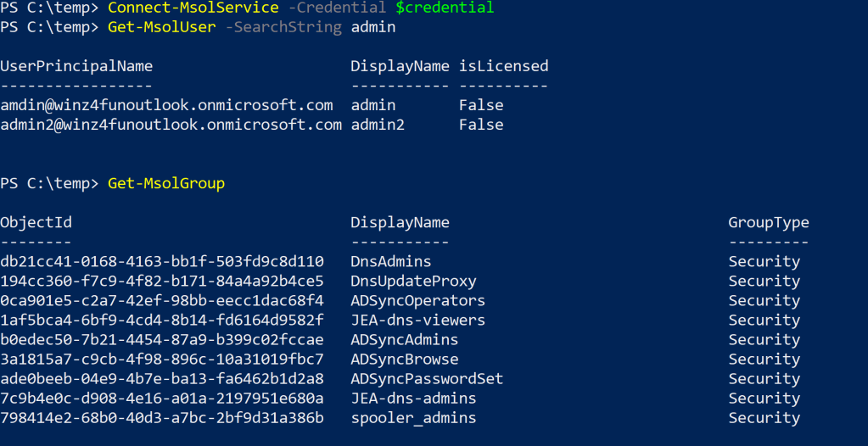Click the Connect-MsolService command text
The width and height of the screenshot is (868, 446).
click(x=193, y=8)
